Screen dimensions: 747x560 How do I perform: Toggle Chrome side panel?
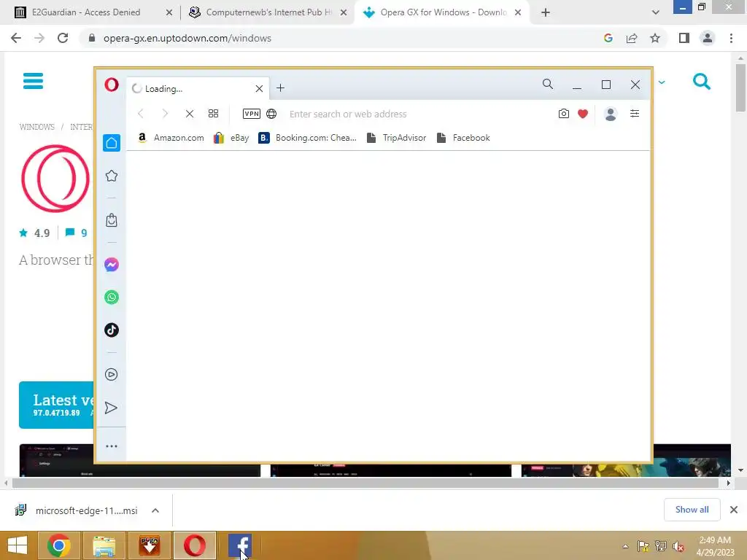pos(684,38)
